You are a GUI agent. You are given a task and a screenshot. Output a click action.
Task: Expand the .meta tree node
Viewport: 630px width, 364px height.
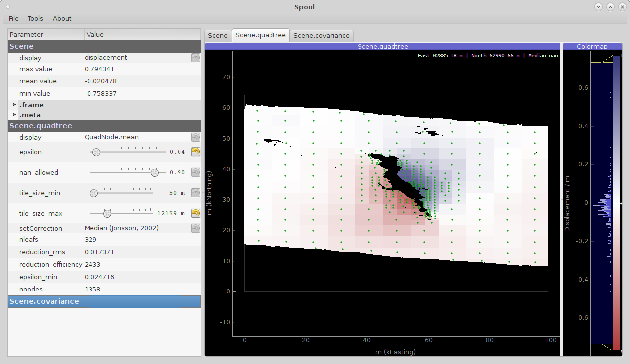(14, 115)
